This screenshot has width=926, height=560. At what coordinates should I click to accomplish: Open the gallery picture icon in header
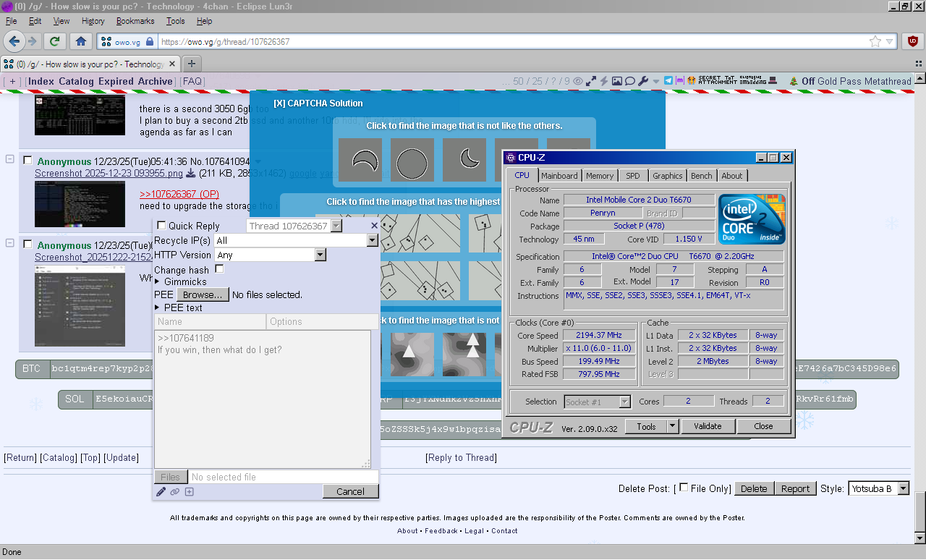coord(616,81)
